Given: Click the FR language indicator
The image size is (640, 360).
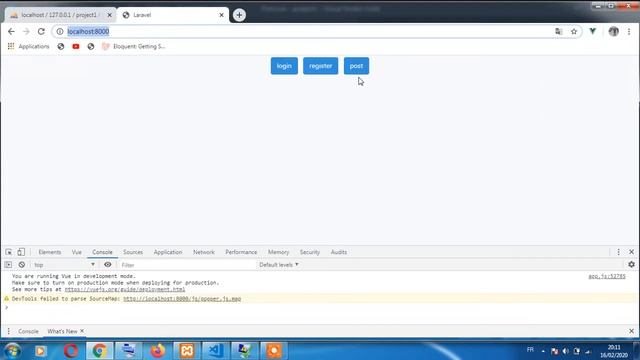Looking at the screenshot, I should [530, 350].
